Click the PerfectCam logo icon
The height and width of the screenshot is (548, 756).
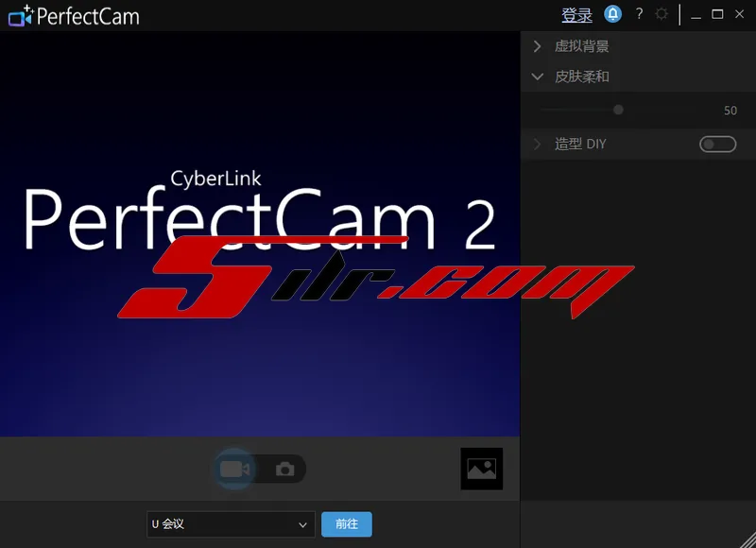[x=21, y=16]
